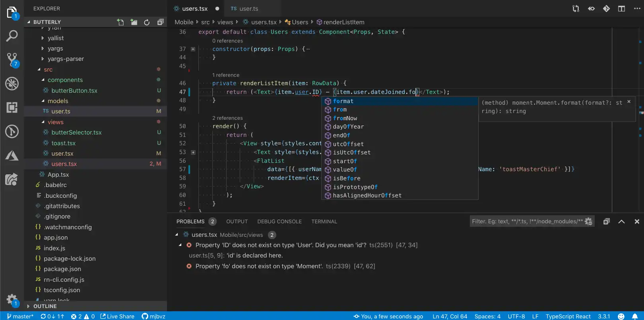Open the Debug view icon
The image size is (644, 320).
point(12,84)
